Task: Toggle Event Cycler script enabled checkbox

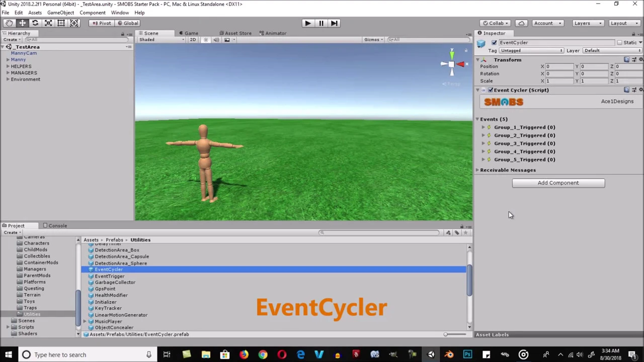Action: click(491, 90)
